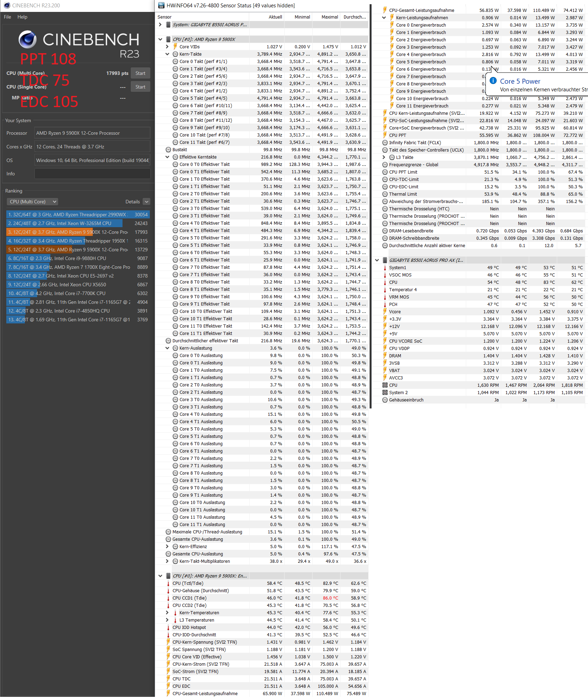Click the empty Info field in Cinebench

(x=92, y=174)
